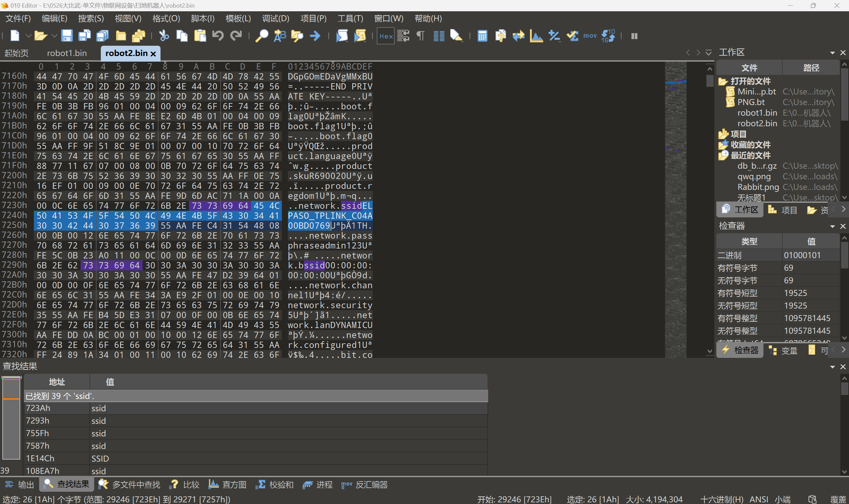Screen dimensions: 849x504
Task: Expand the open file dropdown arrow
Action: [54, 36]
